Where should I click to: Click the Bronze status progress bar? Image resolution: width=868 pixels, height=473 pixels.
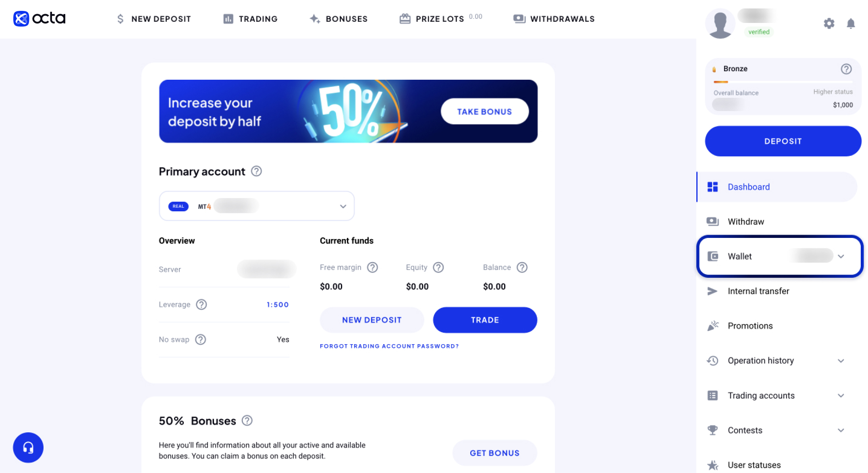tap(783, 82)
